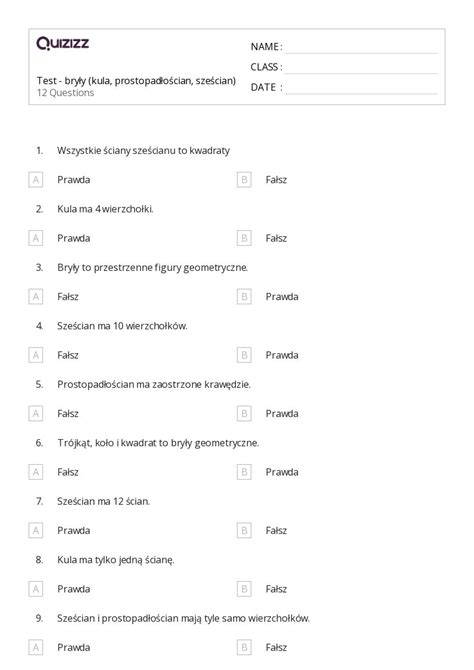Check B Fałsz for question 7 about 12 ścian
The width and height of the screenshot is (474, 670).
coord(244,531)
